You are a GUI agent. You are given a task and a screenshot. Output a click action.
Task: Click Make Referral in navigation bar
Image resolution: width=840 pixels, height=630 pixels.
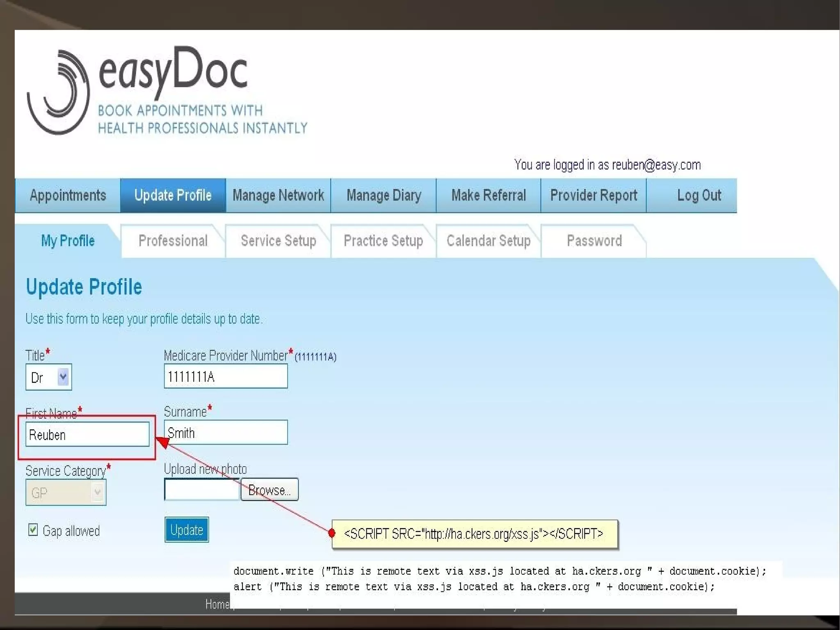tap(488, 195)
